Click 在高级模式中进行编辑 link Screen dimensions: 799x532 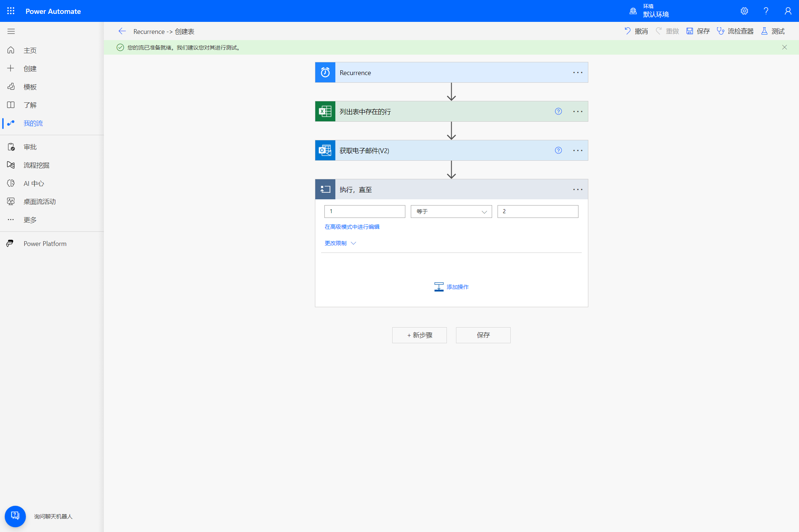click(x=352, y=227)
